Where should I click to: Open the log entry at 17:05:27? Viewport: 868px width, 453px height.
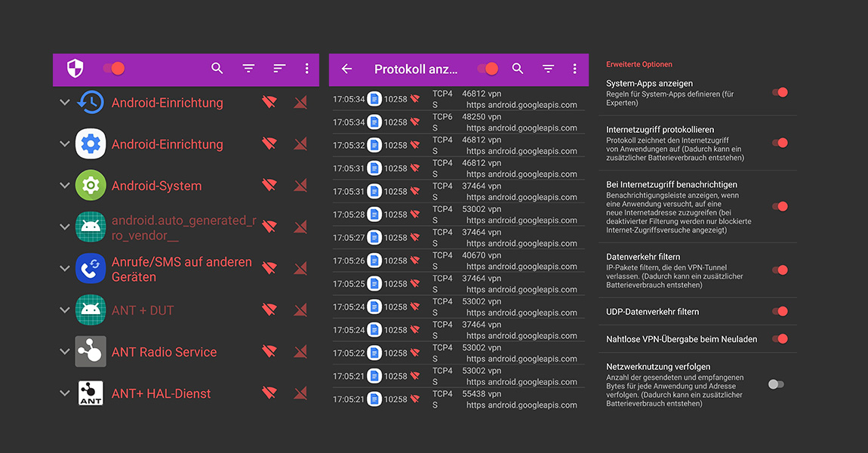click(458, 238)
